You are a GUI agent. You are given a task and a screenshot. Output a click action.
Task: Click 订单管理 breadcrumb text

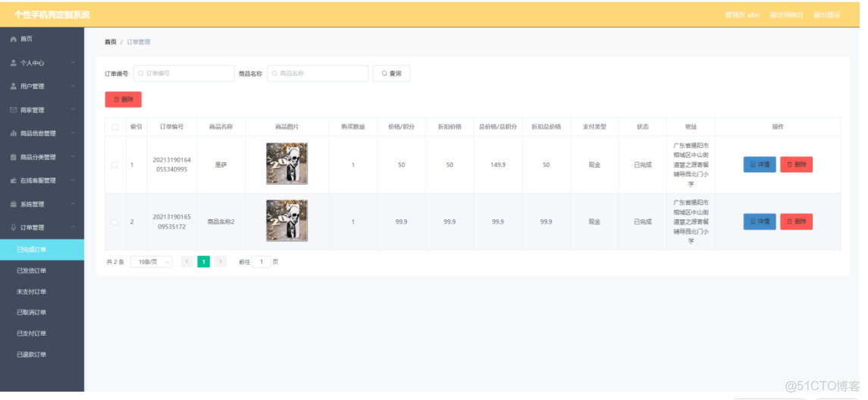(x=139, y=42)
